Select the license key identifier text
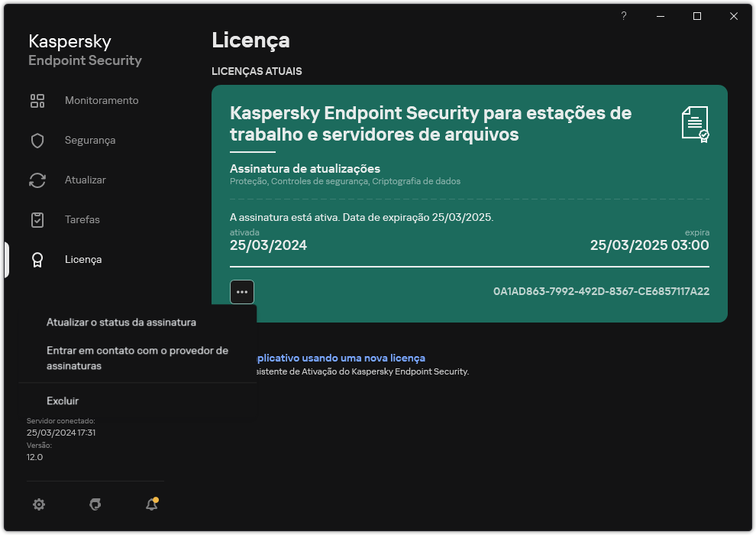Screen dimensions: 756x535 pos(600,291)
